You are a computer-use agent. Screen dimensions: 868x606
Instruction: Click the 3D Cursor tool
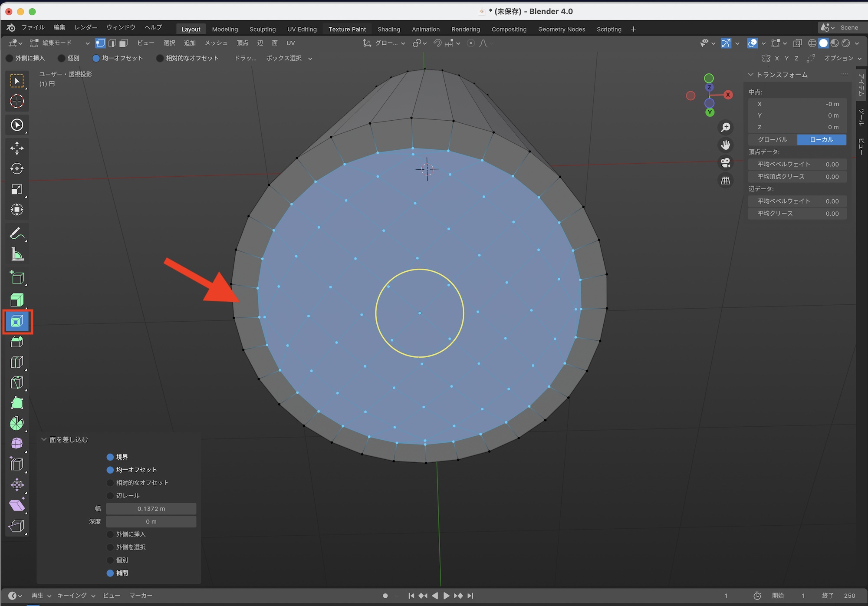coord(17,101)
